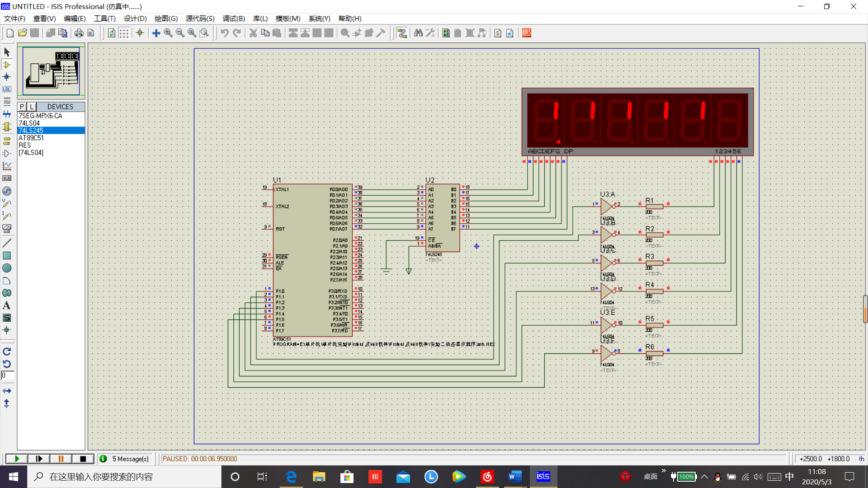Viewport: 868px width, 488px height.
Task: Open the Graph Mode tool
Action: click(7, 166)
